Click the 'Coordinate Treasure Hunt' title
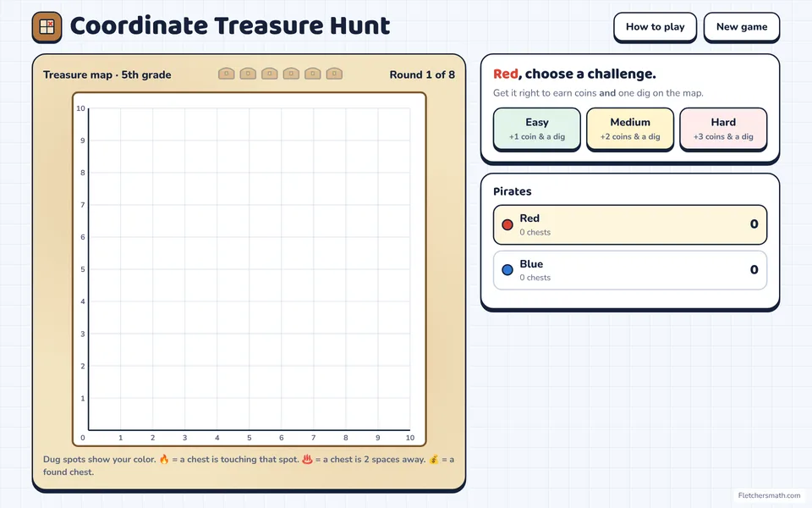812x508 pixels. (x=230, y=26)
